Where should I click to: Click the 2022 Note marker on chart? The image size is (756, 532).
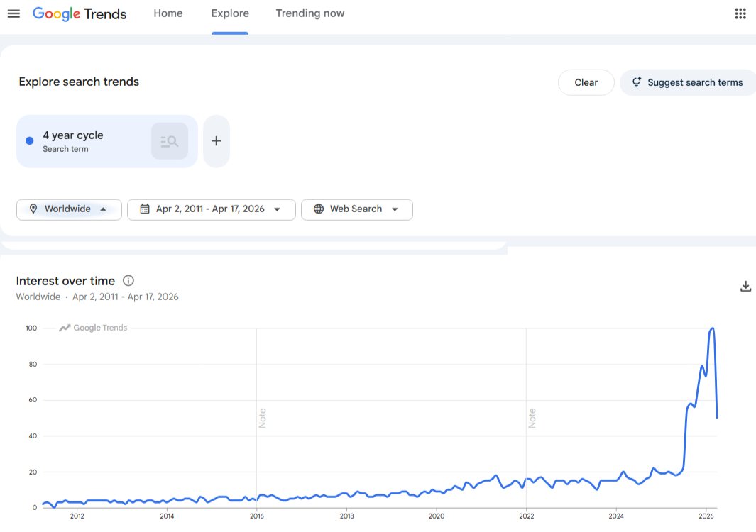tap(532, 419)
